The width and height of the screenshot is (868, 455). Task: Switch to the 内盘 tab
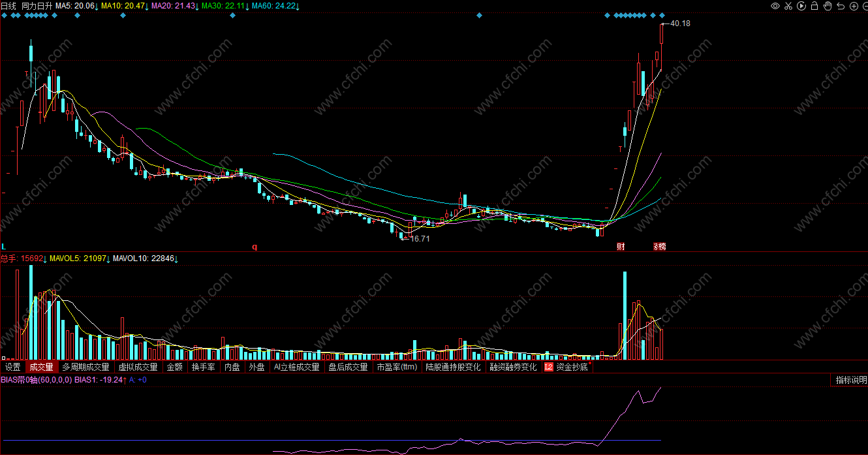tap(232, 367)
